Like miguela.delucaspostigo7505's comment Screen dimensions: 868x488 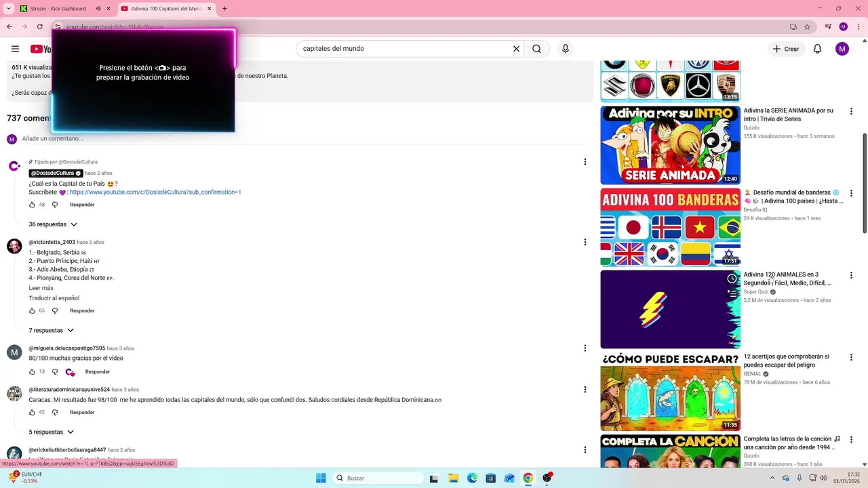point(32,372)
